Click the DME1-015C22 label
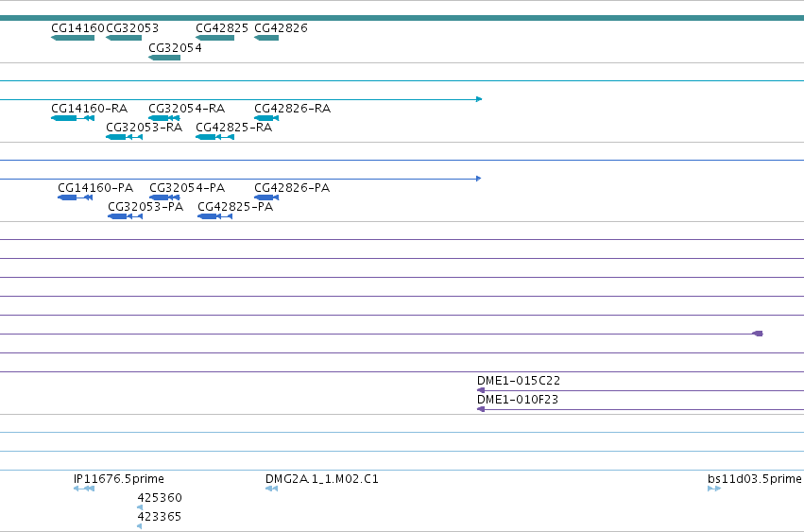This screenshot has width=804, height=532. (x=519, y=381)
